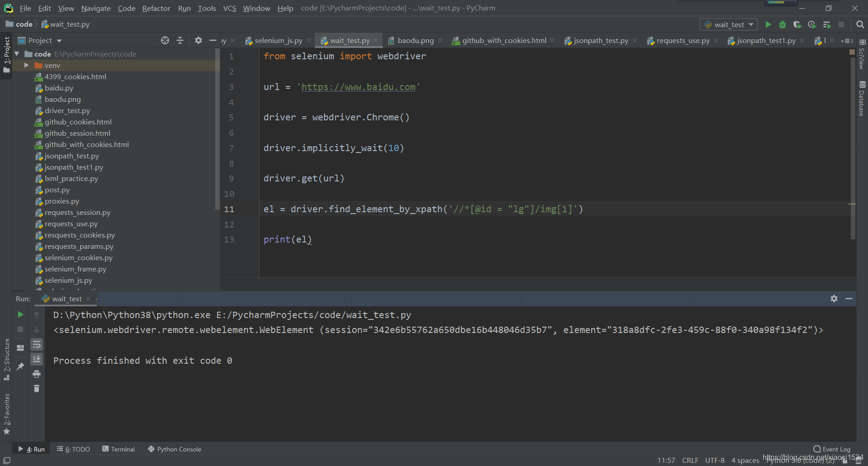Hide the Run panel with minus icon
This screenshot has height=466, width=868.
(849, 299)
